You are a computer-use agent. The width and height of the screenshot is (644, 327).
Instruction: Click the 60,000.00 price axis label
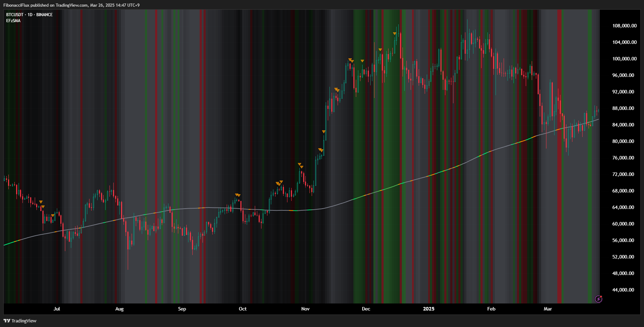(623, 224)
